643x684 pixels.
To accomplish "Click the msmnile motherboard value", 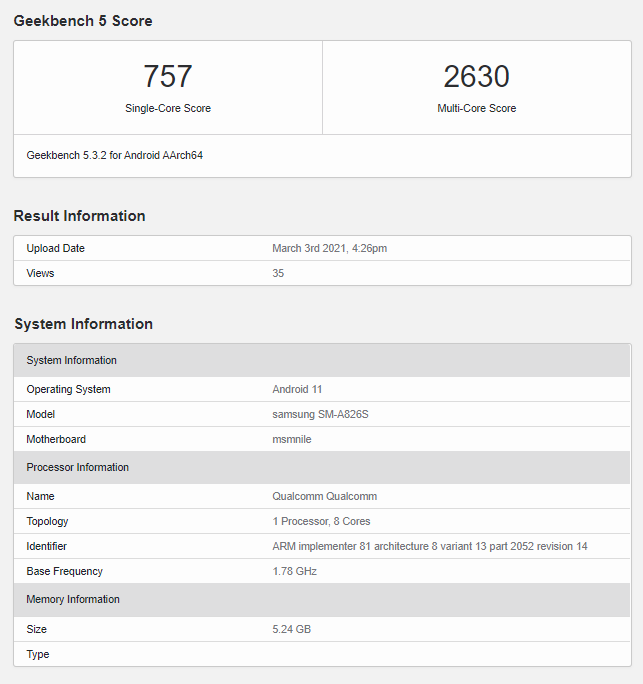I will pyautogui.click(x=291, y=439).
